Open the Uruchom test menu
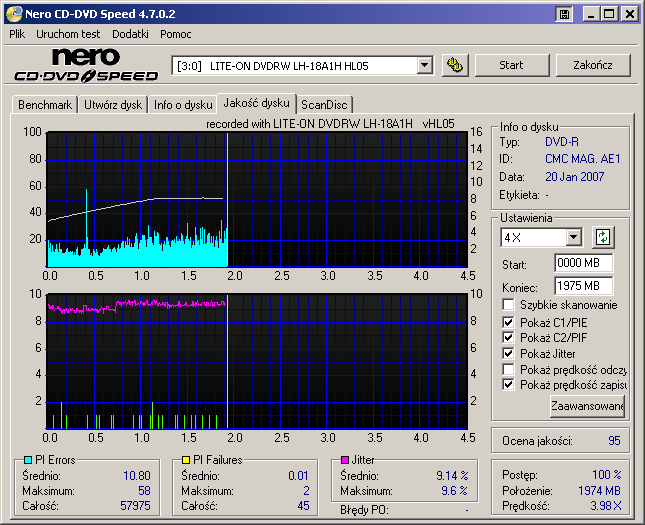The width and height of the screenshot is (645, 525). click(68, 34)
